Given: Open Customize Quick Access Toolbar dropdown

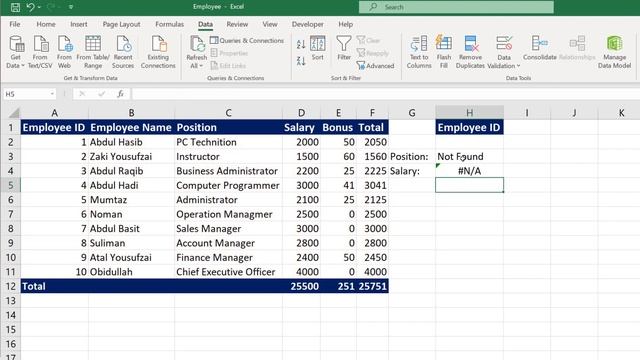Looking at the screenshot, I should [x=71, y=7].
